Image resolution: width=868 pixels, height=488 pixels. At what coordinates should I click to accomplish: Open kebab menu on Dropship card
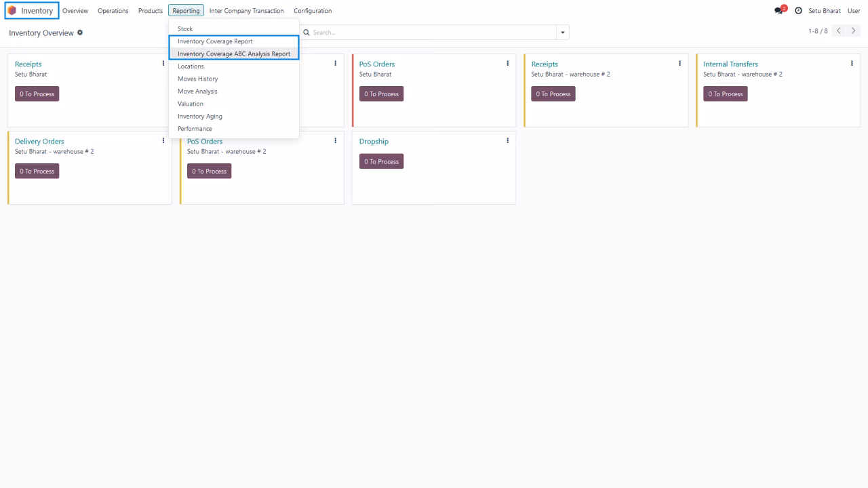[x=508, y=141]
